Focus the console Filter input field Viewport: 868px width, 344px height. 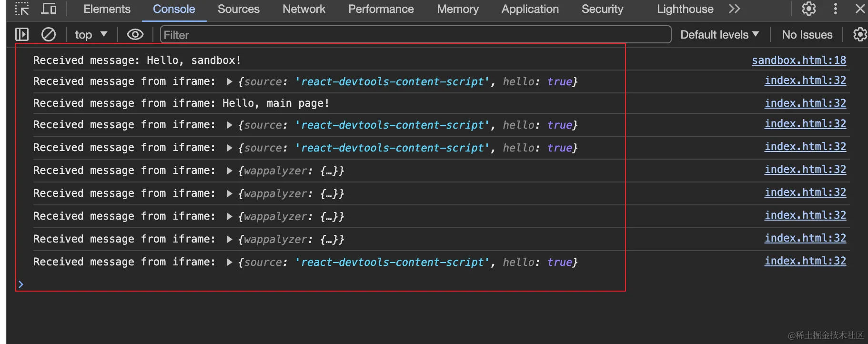414,34
